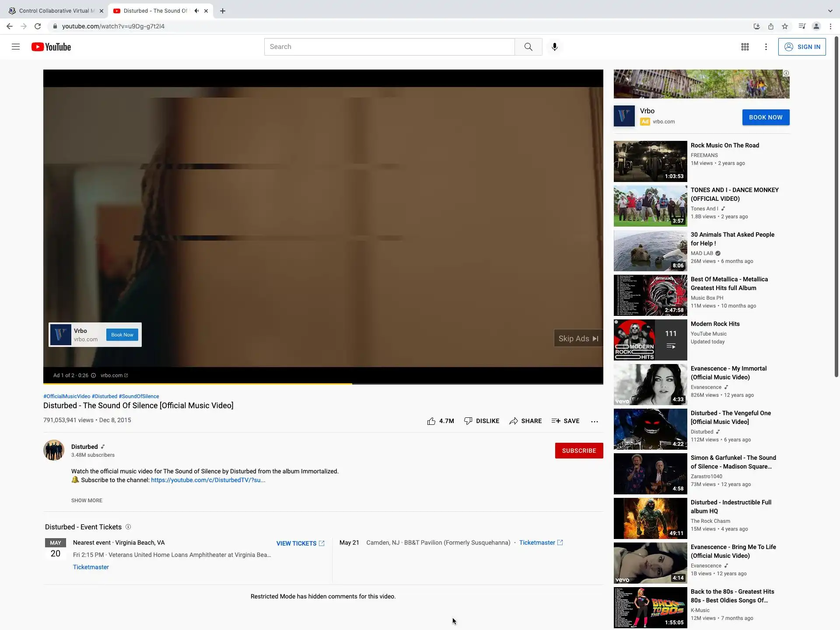840x630 pixels.
Task: Mute the tab via speaker icon
Action: tap(196, 11)
